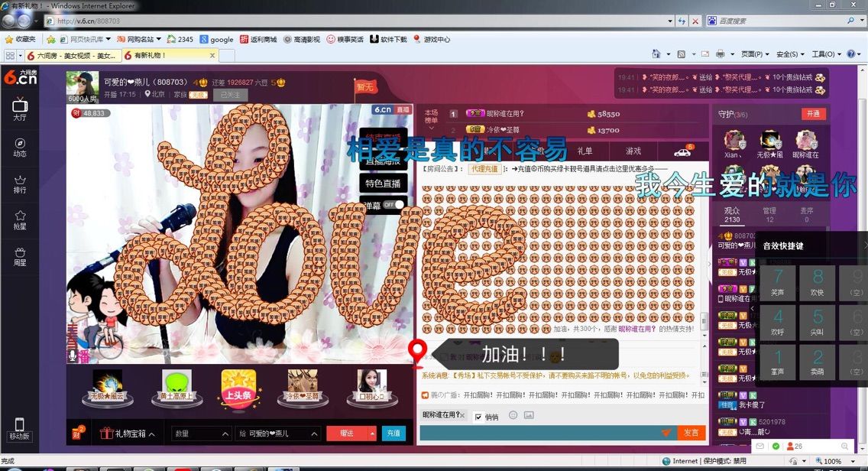Switch to the 有新礼物！ browser tab

[x=170, y=55]
